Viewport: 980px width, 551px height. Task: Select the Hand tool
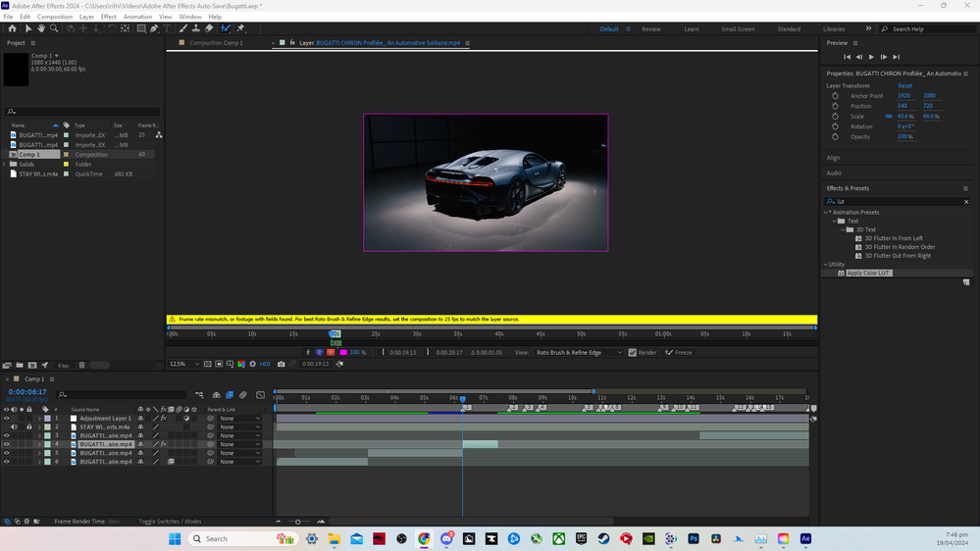click(41, 28)
